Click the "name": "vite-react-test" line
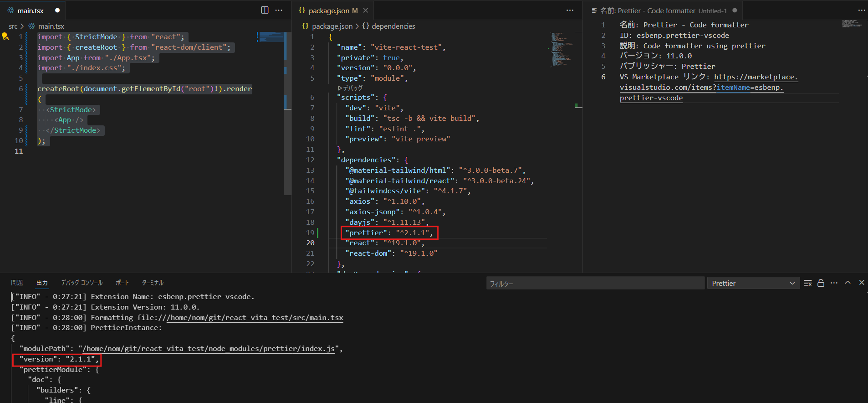Screen dimensions: 868x403 click(391, 47)
